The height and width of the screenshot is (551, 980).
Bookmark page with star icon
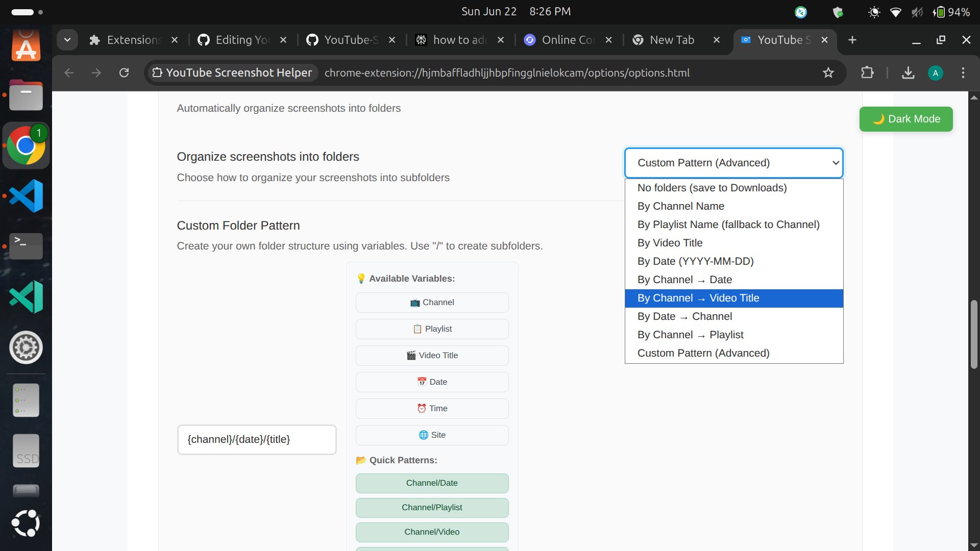828,72
